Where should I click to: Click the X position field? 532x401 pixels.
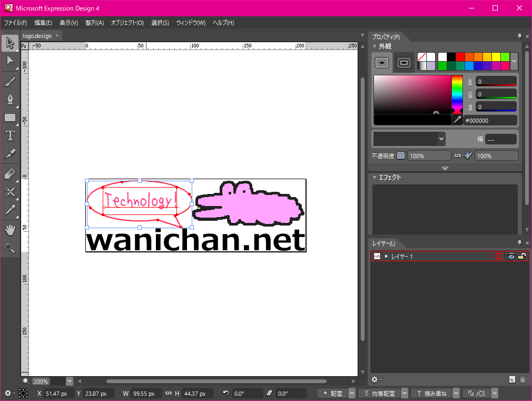pyautogui.click(x=58, y=394)
